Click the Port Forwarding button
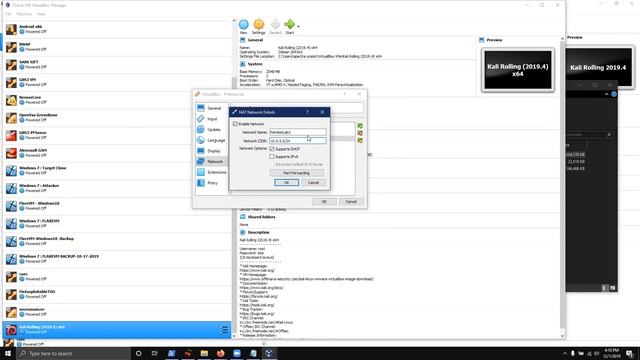The height and width of the screenshot is (360, 640). (x=297, y=173)
